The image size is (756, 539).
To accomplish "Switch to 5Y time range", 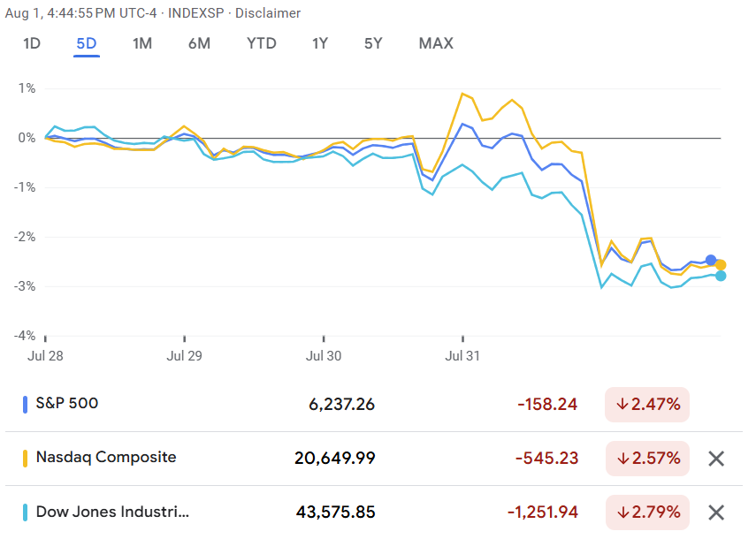I will tap(373, 44).
